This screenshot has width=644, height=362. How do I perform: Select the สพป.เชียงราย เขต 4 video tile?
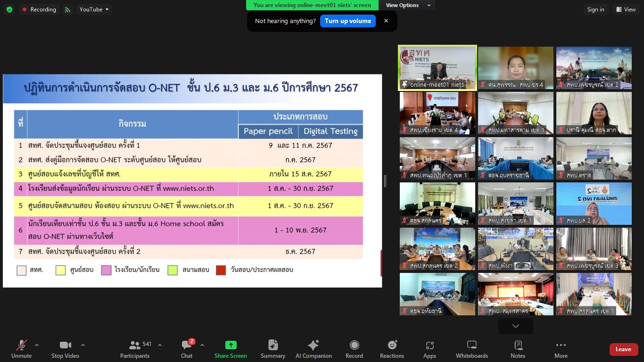coord(438,113)
